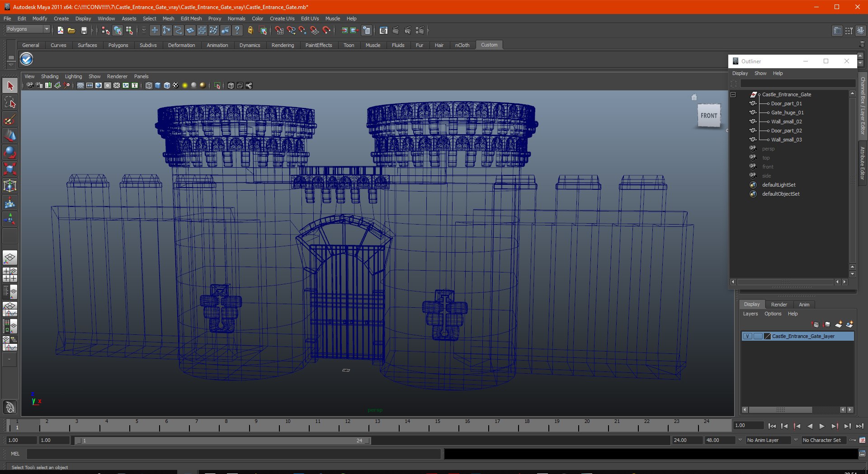
Task: Enable snap to points magnet icon
Action: (303, 30)
